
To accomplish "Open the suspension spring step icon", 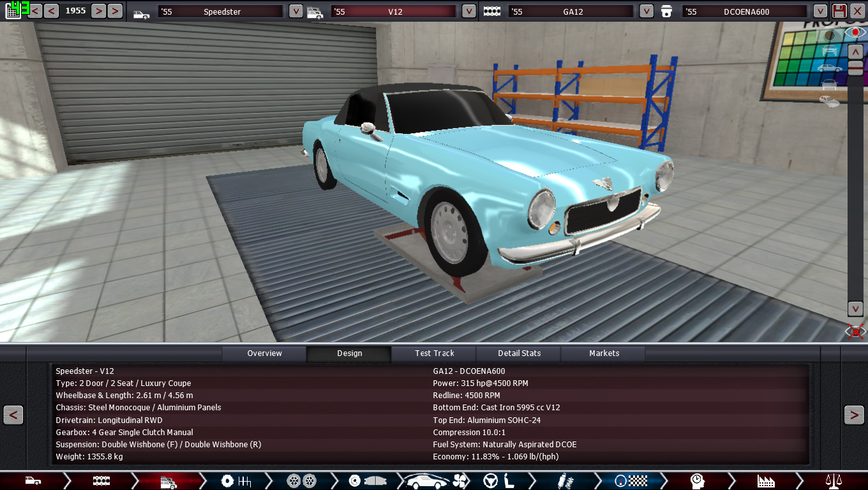I will pyautogui.click(x=564, y=481).
